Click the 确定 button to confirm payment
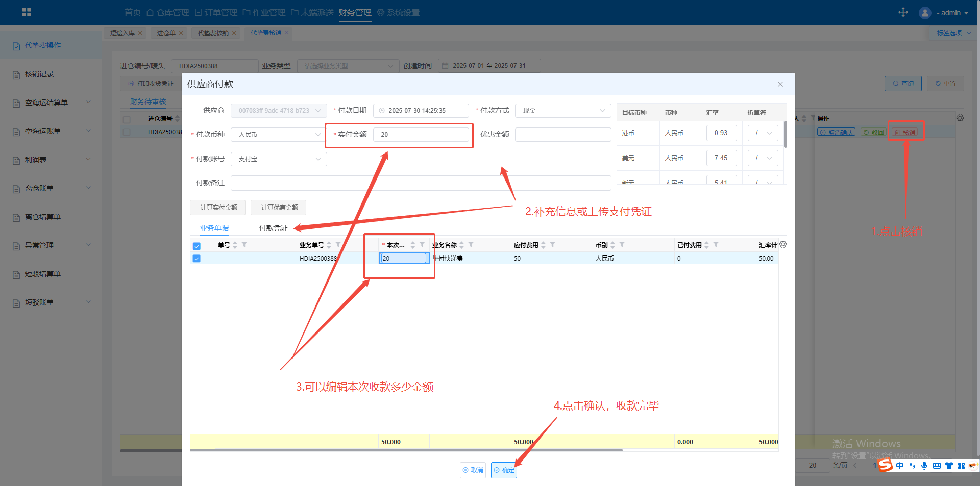Image resolution: width=980 pixels, height=486 pixels. pos(504,470)
